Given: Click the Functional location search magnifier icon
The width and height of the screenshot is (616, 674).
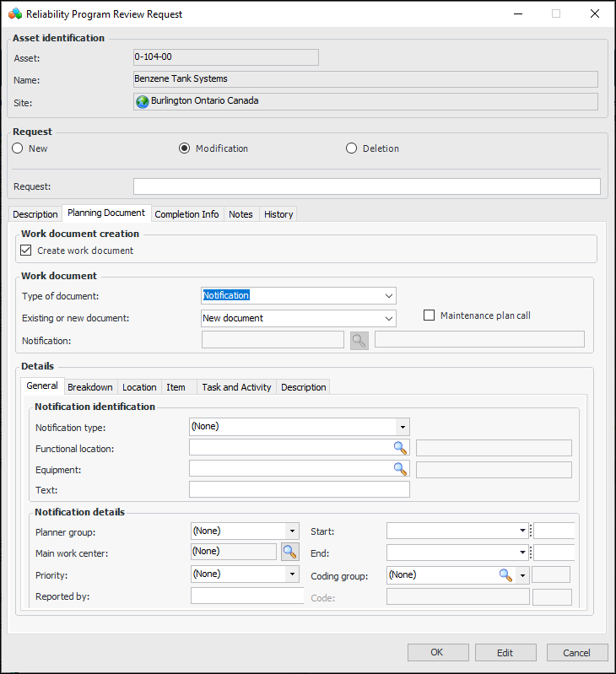Looking at the screenshot, I should pos(399,448).
